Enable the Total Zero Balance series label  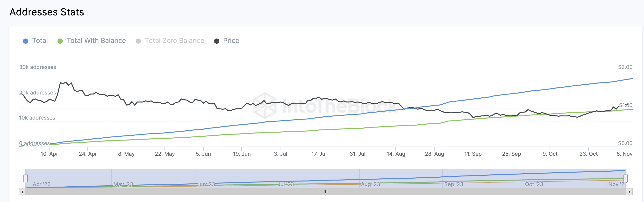tap(174, 41)
